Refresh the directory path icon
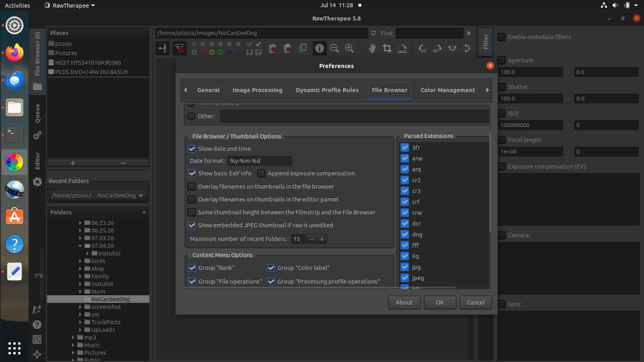 pos(374,33)
